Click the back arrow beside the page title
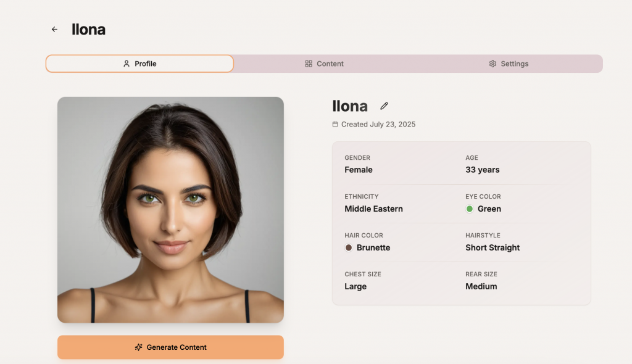This screenshot has height=364, width=632. (x=54, y=29)
